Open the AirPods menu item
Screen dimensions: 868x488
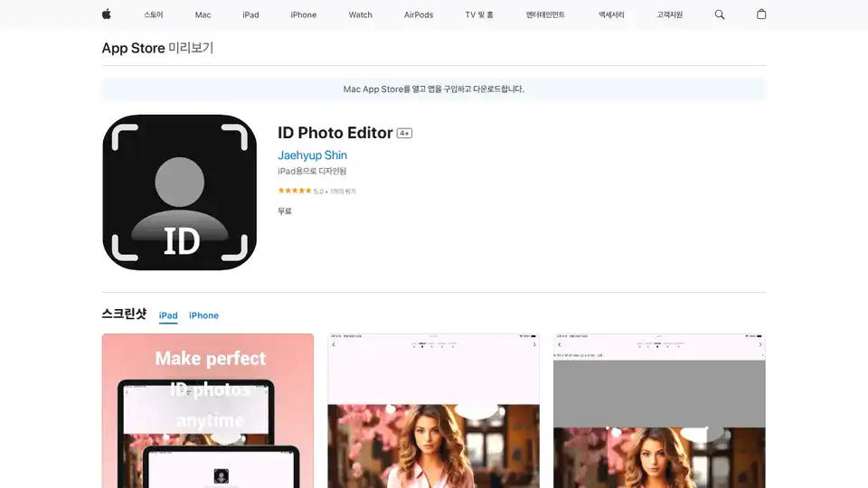(418, 15)
